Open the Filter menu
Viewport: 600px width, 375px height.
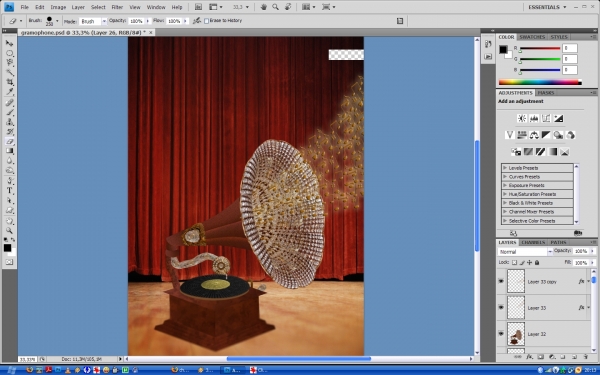coord(117,7)
